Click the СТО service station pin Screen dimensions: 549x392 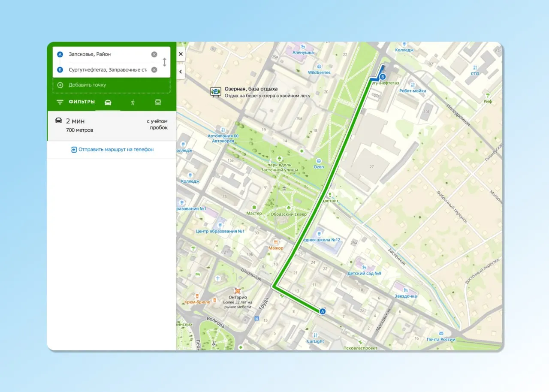[x=475, y=68]
